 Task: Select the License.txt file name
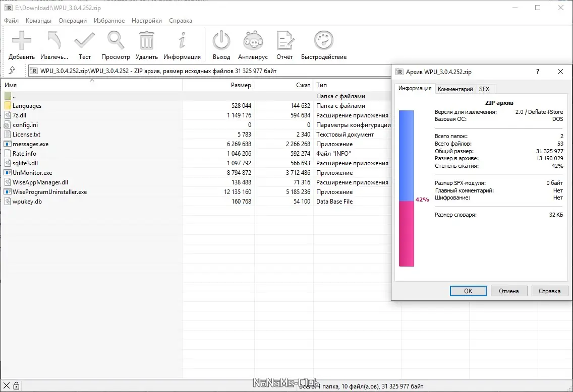[x=27, y=135]
